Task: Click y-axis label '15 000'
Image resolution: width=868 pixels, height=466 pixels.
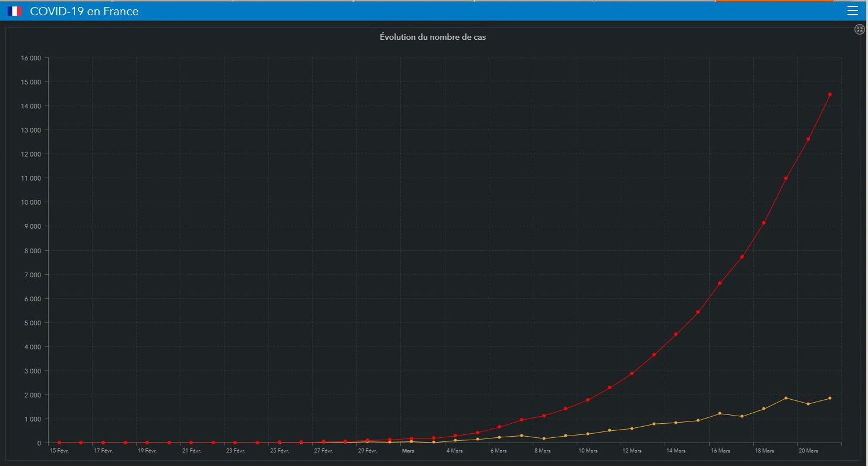Action: tap(31, 82)
